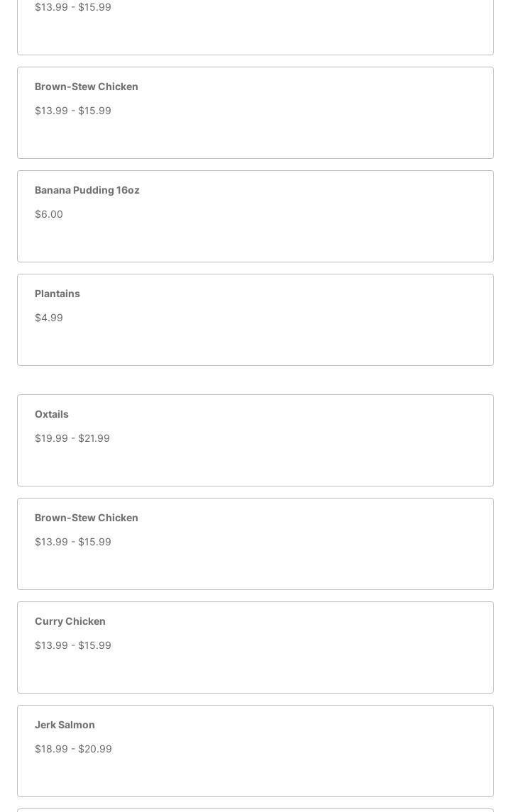Click the $18.99 - $20.99 Jerk Salmon price

point(73,749)
